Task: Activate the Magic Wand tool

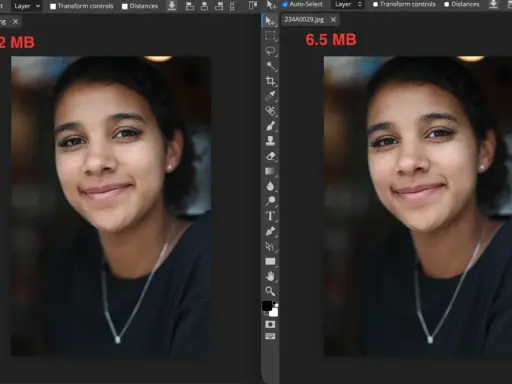Action: pyautogui.click(x=270, y=66)
